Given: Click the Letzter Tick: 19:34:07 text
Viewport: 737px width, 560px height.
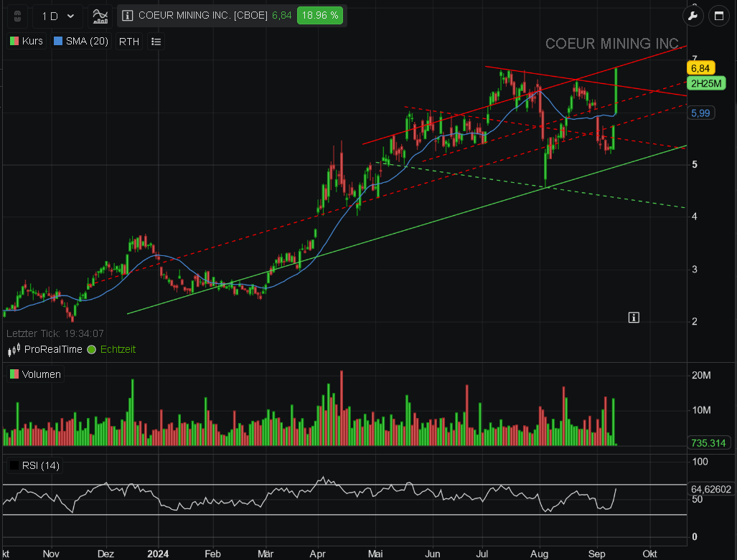Looking at the screenshot, I should (55, 333).
